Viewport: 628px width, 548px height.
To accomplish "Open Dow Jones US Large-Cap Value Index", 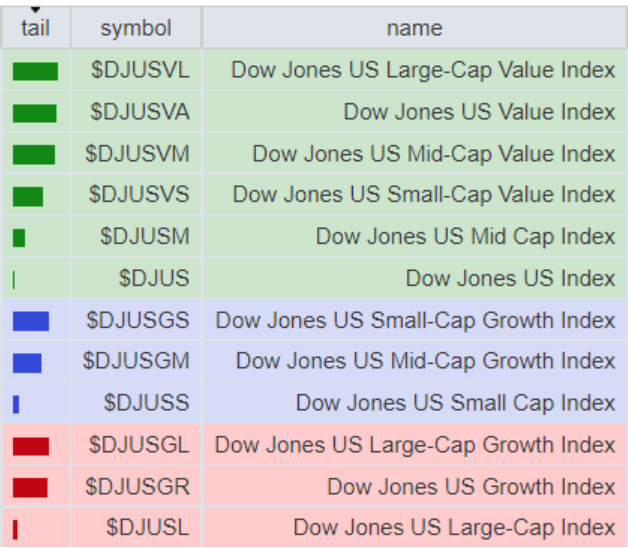I will click(x=423, y=70).
